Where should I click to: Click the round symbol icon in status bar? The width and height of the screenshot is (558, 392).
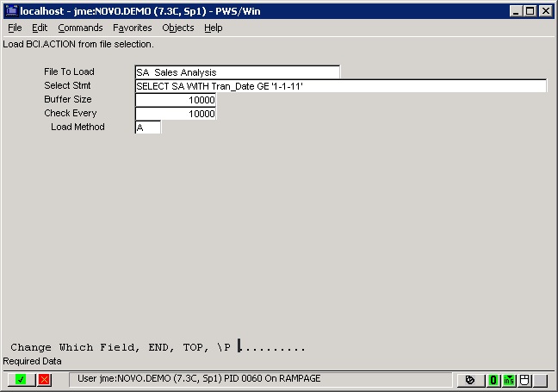coord(470,379)
